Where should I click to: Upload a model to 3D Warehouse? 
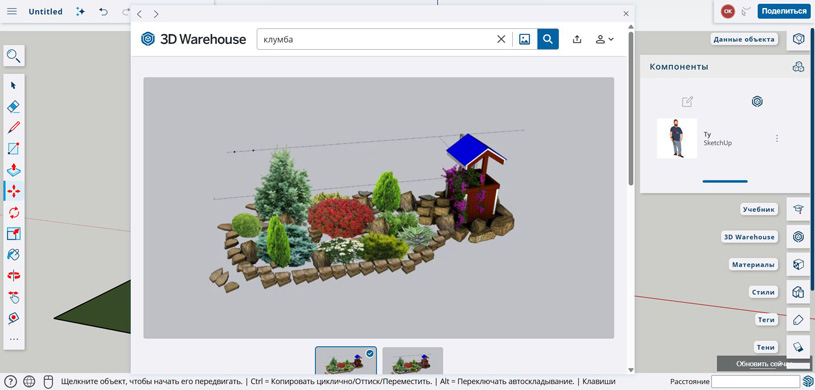point(576,39)
